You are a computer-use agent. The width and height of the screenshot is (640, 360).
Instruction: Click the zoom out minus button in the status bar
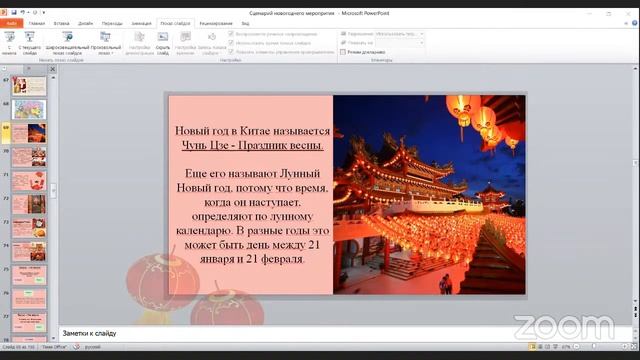(x=576, y=347)
